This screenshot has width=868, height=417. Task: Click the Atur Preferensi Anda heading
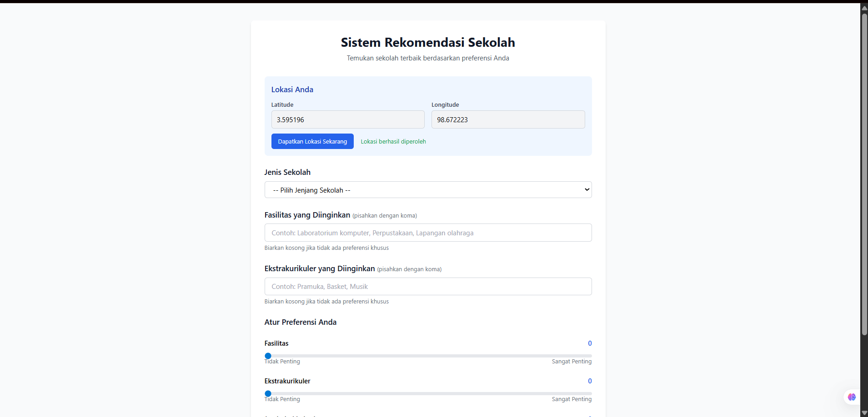click(x=301, y=322)
